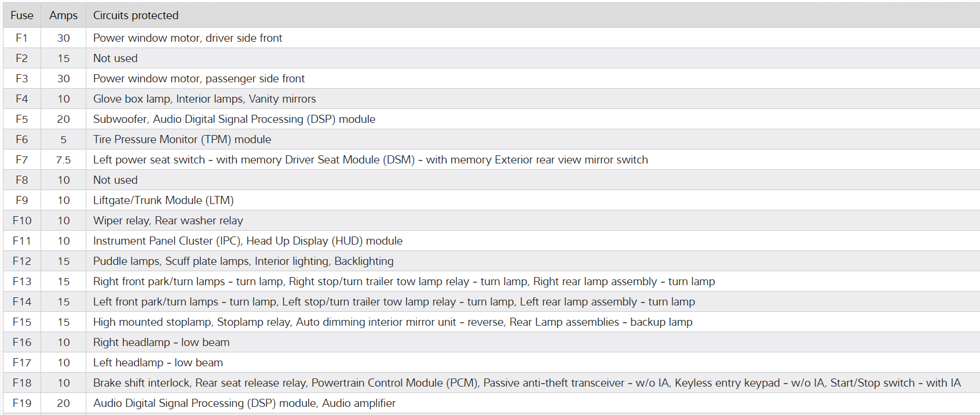Click the Liftgate/Trunk Module (LTM) entry
980x415 pixels.
pyautogui.click(x=163, y=201)
